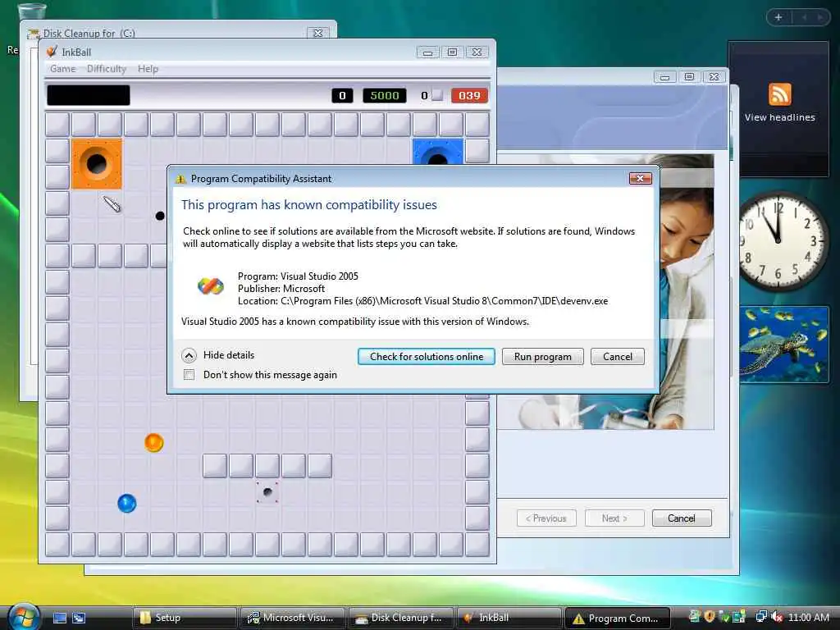Viewport: 840px width, 630px height.
Task: Click the black panel at InkBall's top left
Action: pos(89,95)
